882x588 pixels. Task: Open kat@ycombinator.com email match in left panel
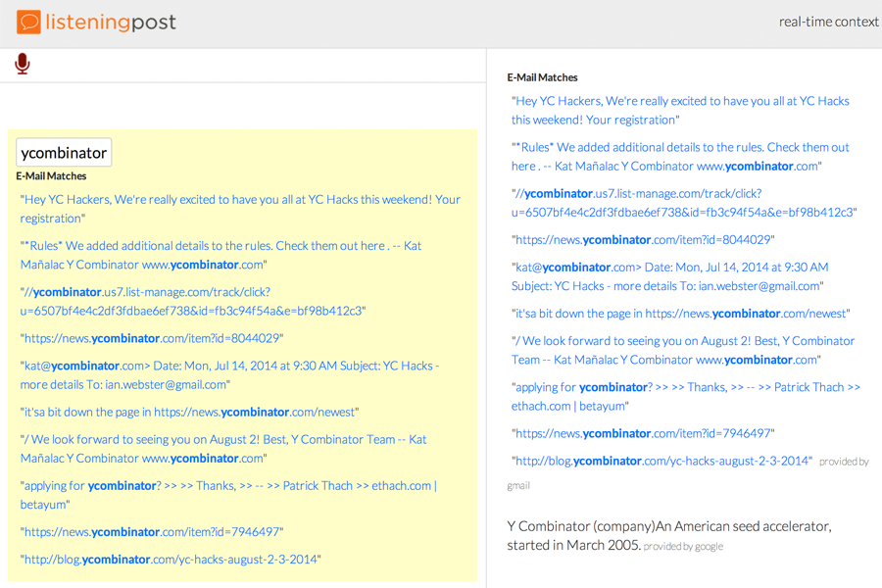pos(229,374)
